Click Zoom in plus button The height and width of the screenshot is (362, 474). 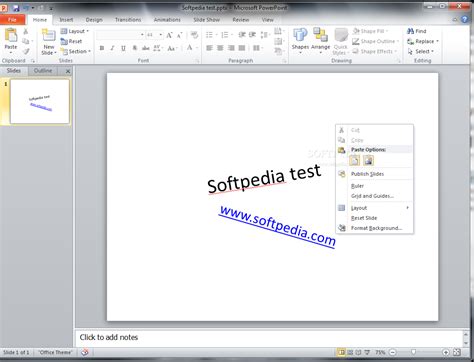point(445,352)
